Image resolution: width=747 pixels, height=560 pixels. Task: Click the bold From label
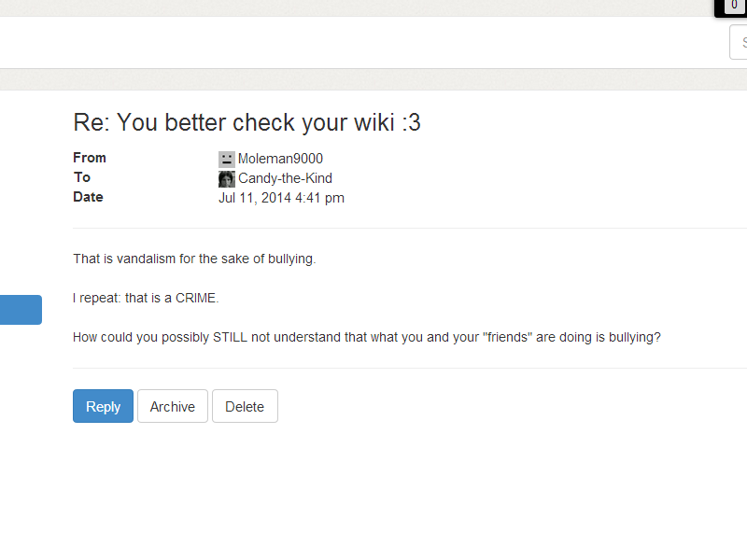[90, 158]
